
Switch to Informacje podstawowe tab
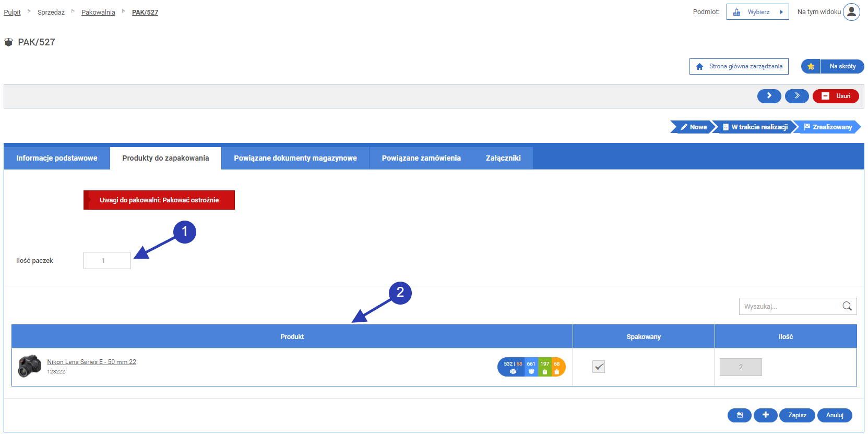[57, 158]
